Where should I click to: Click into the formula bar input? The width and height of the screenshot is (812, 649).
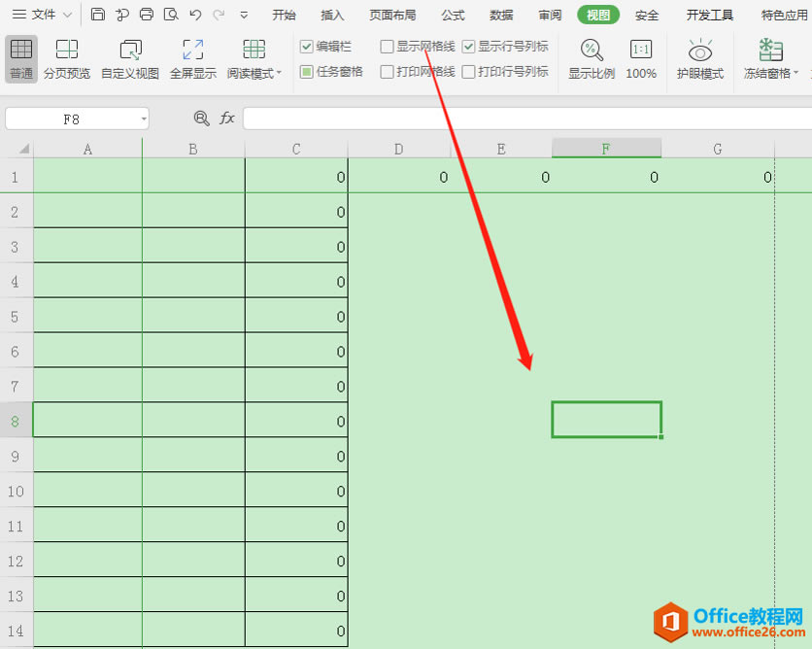point(527,119)
